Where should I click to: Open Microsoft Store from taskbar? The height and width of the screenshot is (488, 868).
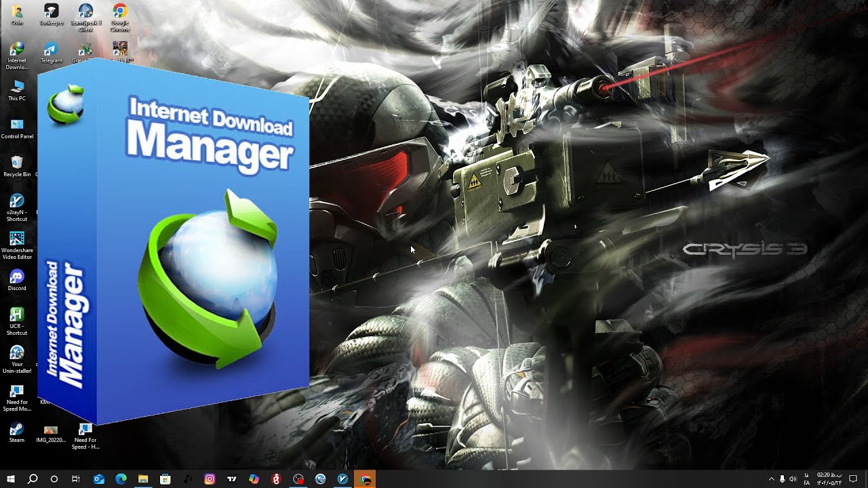tap(165, 479)
